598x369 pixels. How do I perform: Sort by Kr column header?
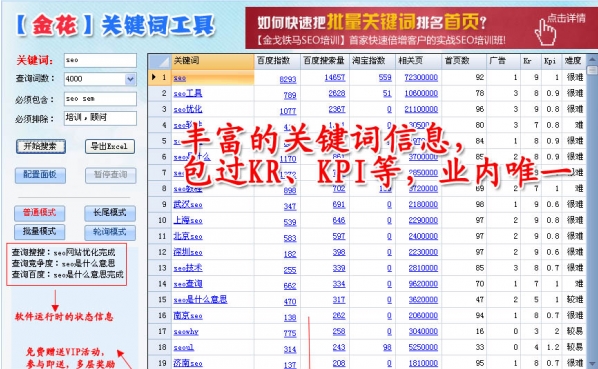click(x=530, y=61)
